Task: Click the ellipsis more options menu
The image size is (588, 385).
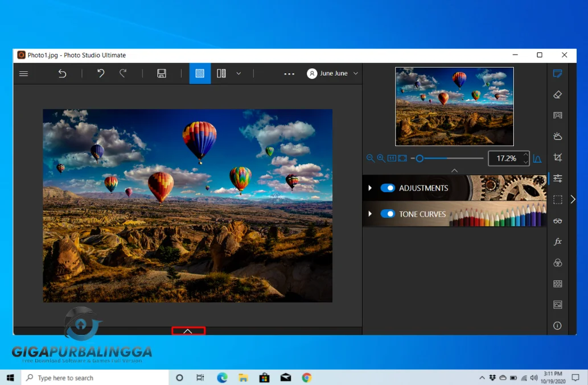Action: 289,73
